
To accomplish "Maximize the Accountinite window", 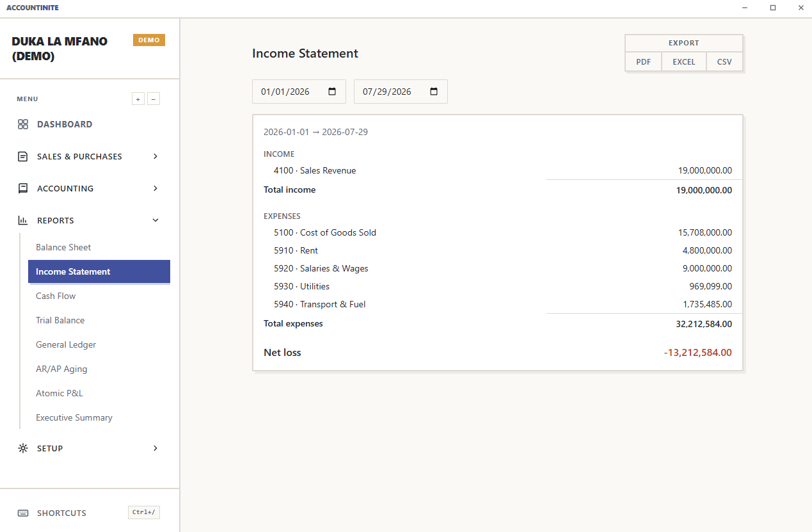I will (773, 8).
